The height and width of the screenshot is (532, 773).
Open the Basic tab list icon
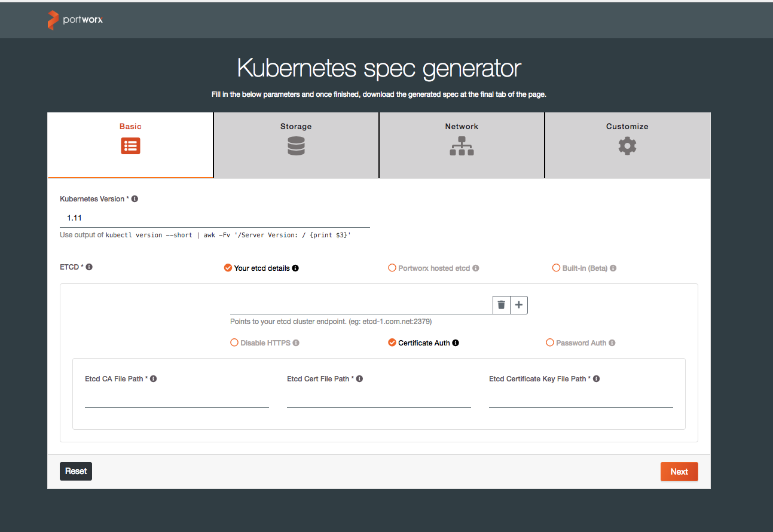point(130,146)
